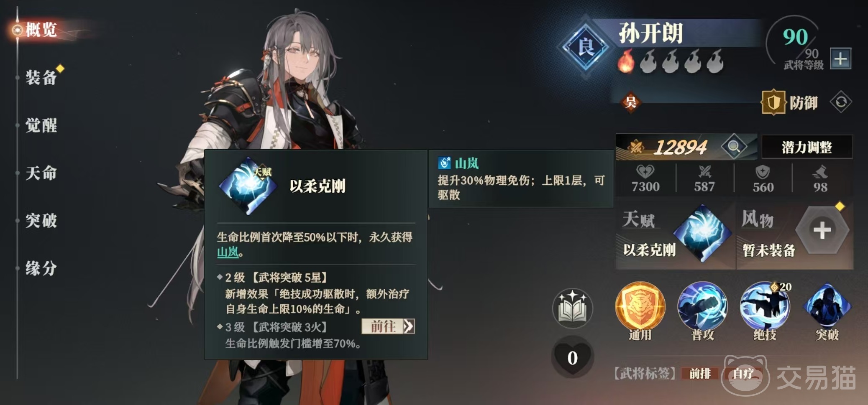This screenshot has width=868, height=405.
Task: Tap the heart icon showing 0
Action: click(x=572, y=357)
